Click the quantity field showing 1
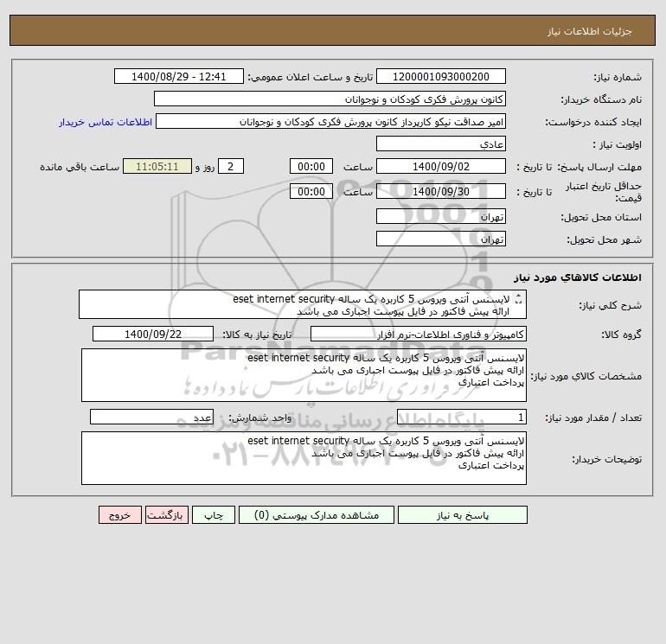 coord(462,417)
